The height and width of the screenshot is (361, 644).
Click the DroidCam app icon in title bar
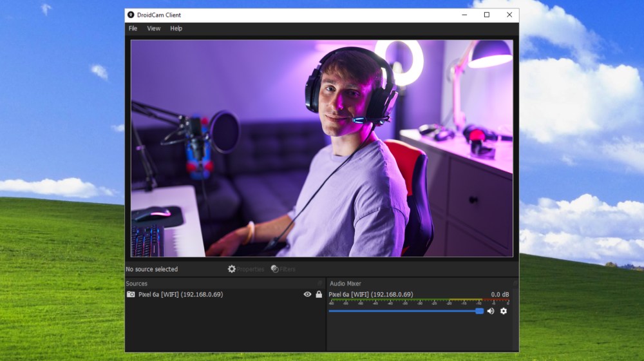click(x=131, y=15)
